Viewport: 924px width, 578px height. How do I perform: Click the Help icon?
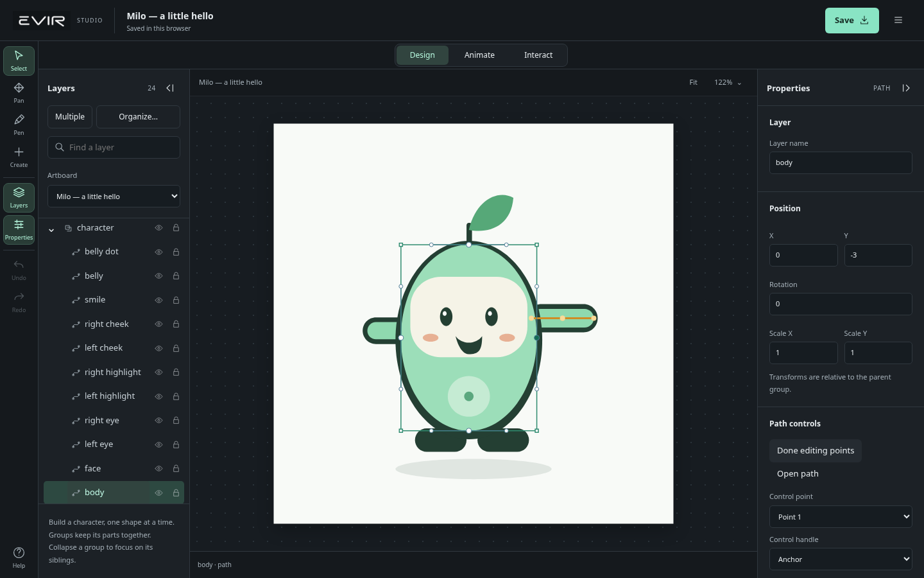[19, 557]
